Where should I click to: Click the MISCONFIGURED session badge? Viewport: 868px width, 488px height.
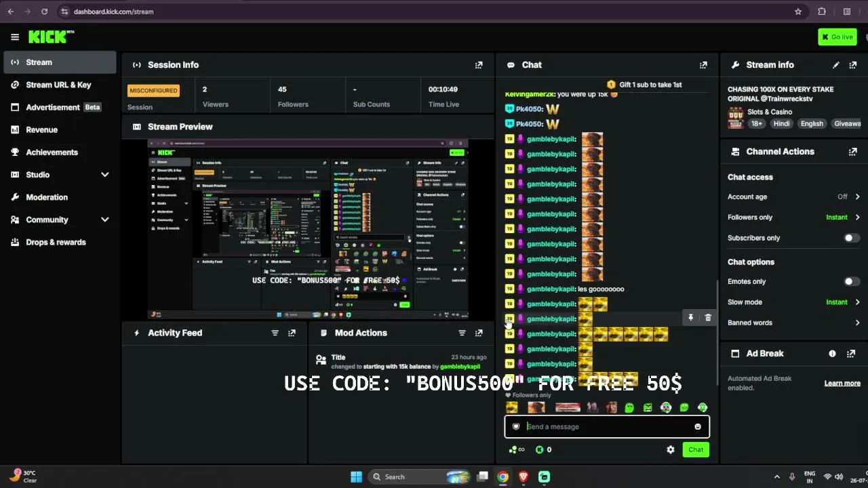pos(153,91)
